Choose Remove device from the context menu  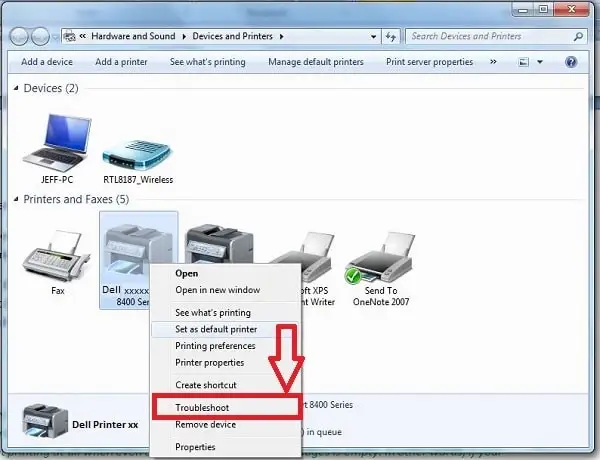coord(205,424)
